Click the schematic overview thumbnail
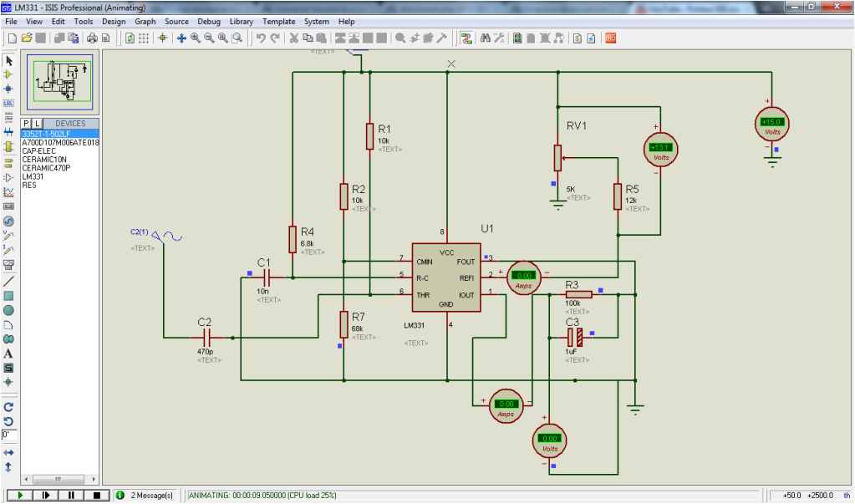Viewport: 855px width, 504px height. click(60, 82)
